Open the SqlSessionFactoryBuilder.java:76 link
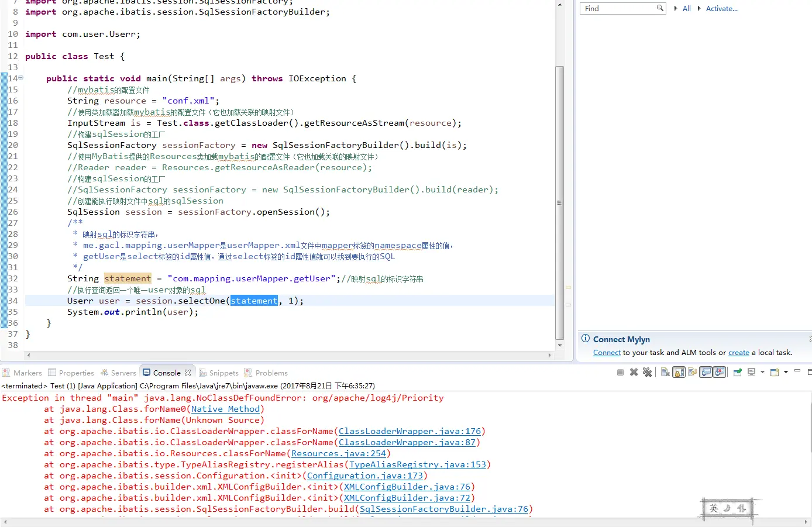Screen dimensions: 812x527 444,509
